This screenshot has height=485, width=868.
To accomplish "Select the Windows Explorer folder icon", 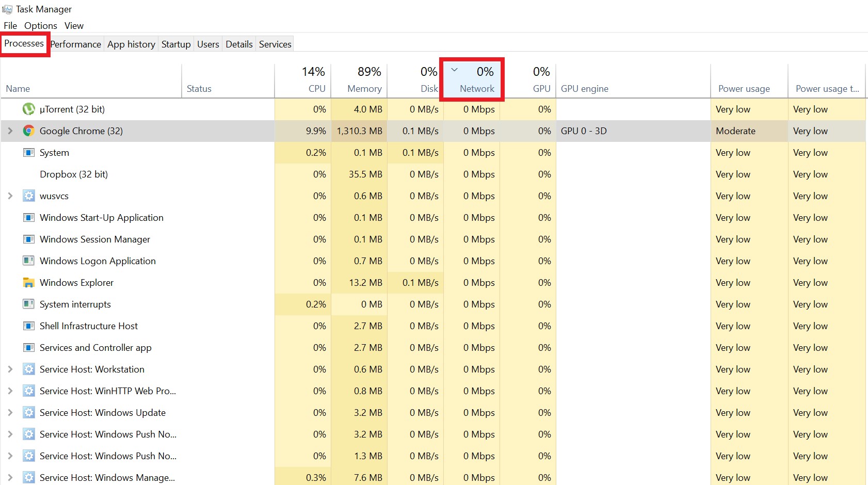I will [28, 282].
